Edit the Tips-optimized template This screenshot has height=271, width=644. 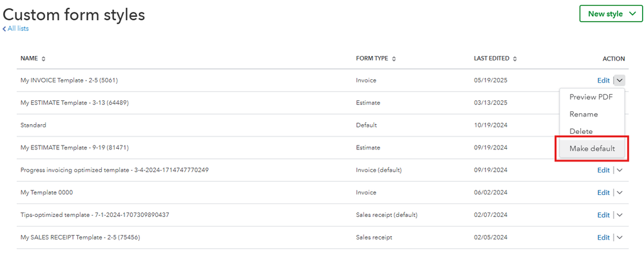tap(603, 215)
